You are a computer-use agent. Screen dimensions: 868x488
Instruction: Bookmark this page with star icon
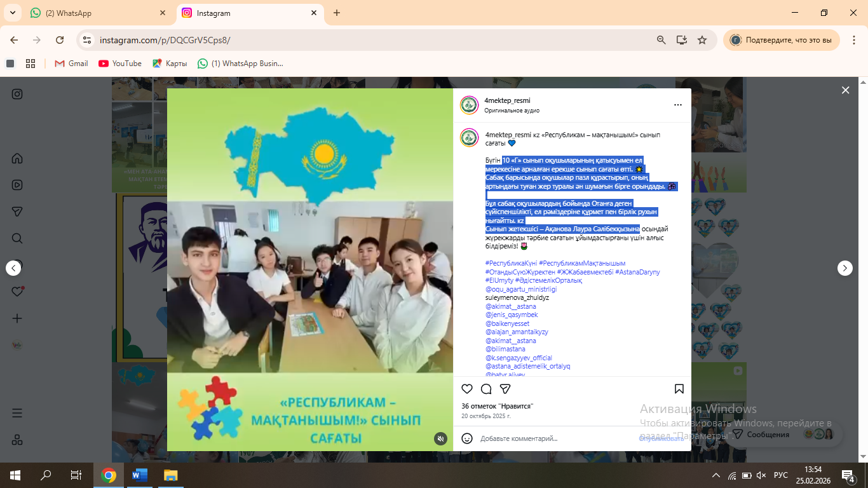[x=702, y=40]
